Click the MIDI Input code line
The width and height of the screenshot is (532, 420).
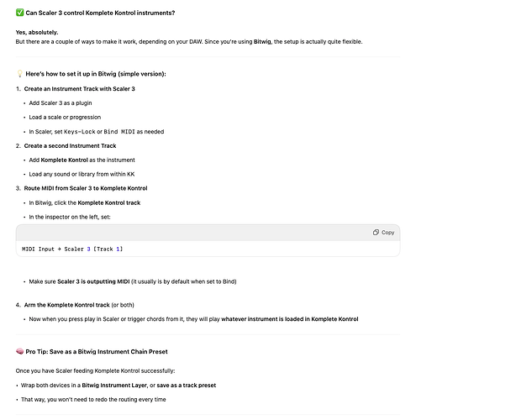[x=72, y=249]
